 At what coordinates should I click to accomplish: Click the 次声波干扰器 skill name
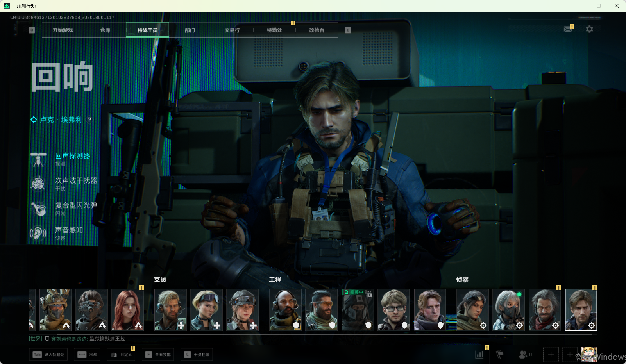point(76,180)
